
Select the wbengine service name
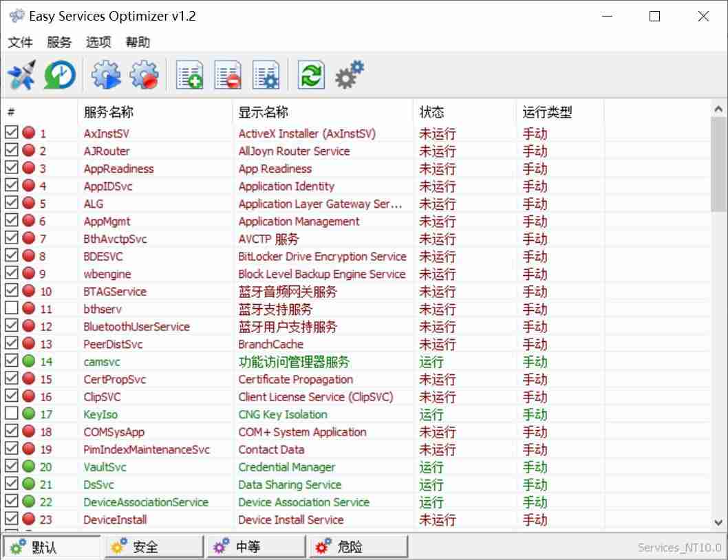pyautogui.click(x=107, y=274)
